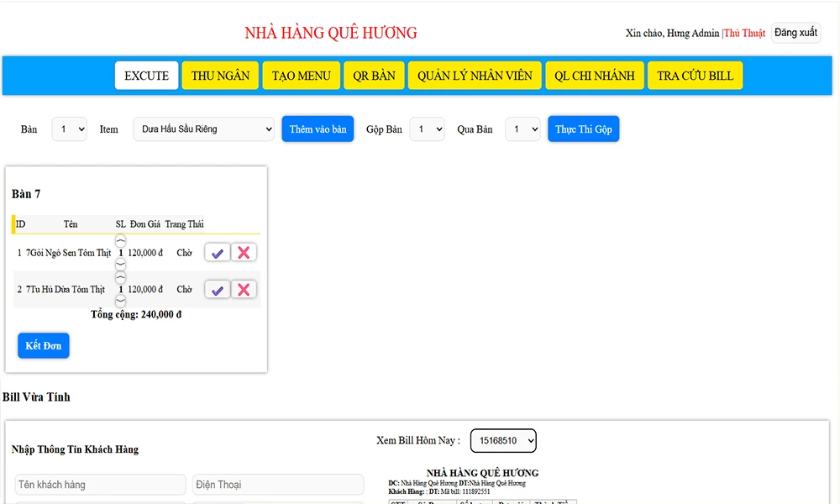
Task: Focus the Tên khách hàng input field
Action: 100,485
